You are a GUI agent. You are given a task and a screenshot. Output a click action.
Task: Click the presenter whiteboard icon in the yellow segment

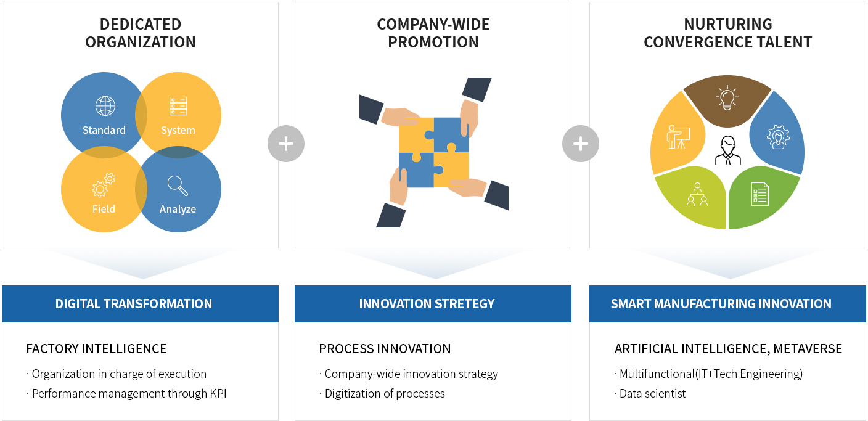coord(678,137)
